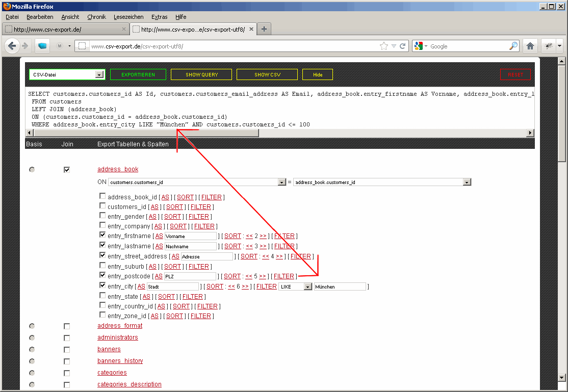Open the address_book table link

(x=118, y=169)
